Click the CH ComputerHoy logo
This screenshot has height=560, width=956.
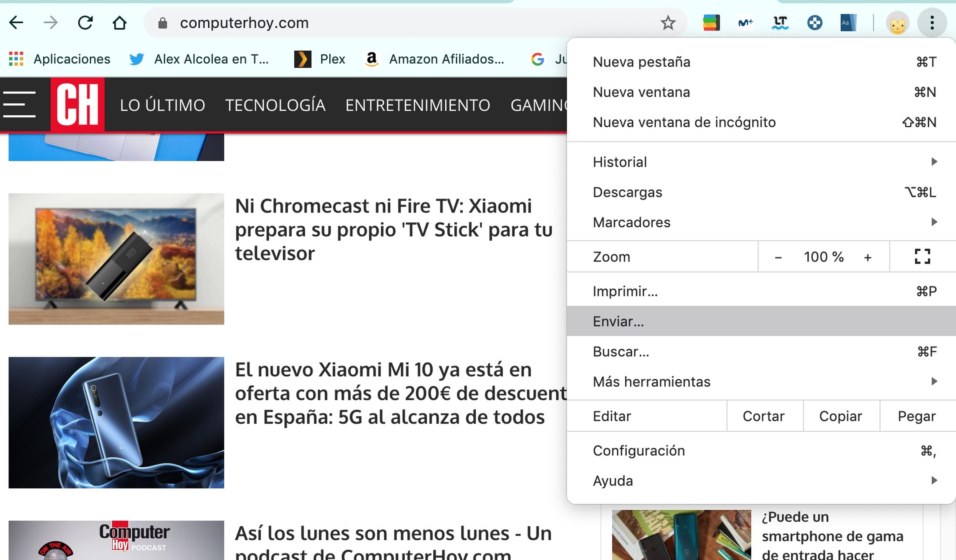[x=77, y=105]
